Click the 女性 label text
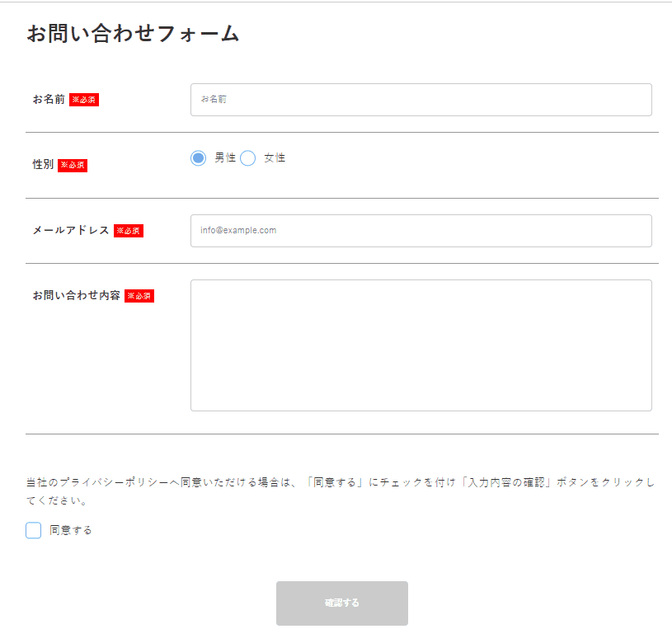Viewport: 672px width, 629px height. point(275,158)
